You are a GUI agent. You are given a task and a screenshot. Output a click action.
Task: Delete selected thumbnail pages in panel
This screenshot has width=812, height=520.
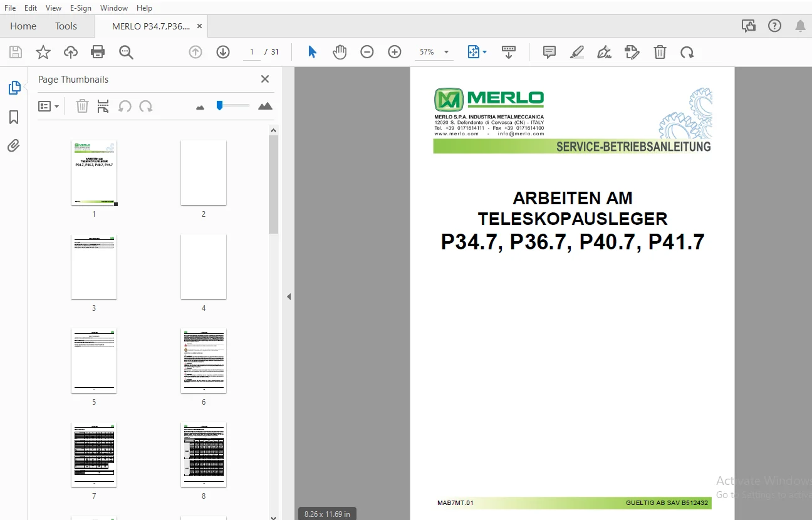coord(82,106)
